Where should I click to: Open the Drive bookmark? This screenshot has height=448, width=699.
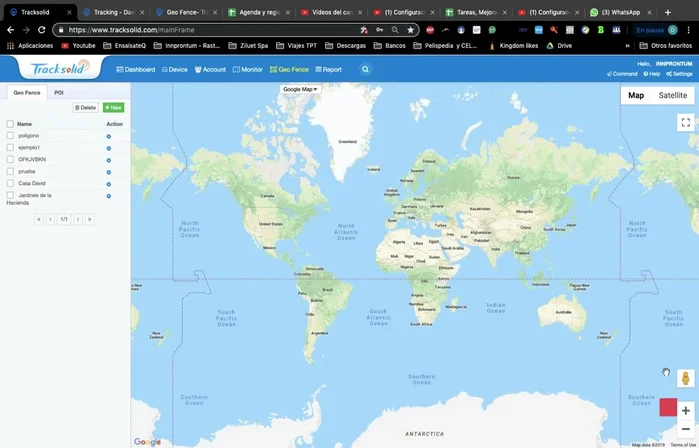click(559, 45)
